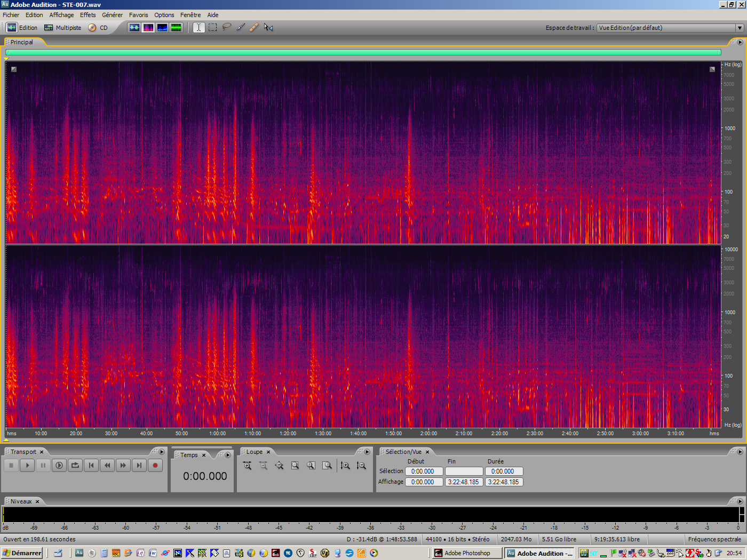Switch to spectral frequency display view
747x560 pixels.
click(x=148, y=27)
